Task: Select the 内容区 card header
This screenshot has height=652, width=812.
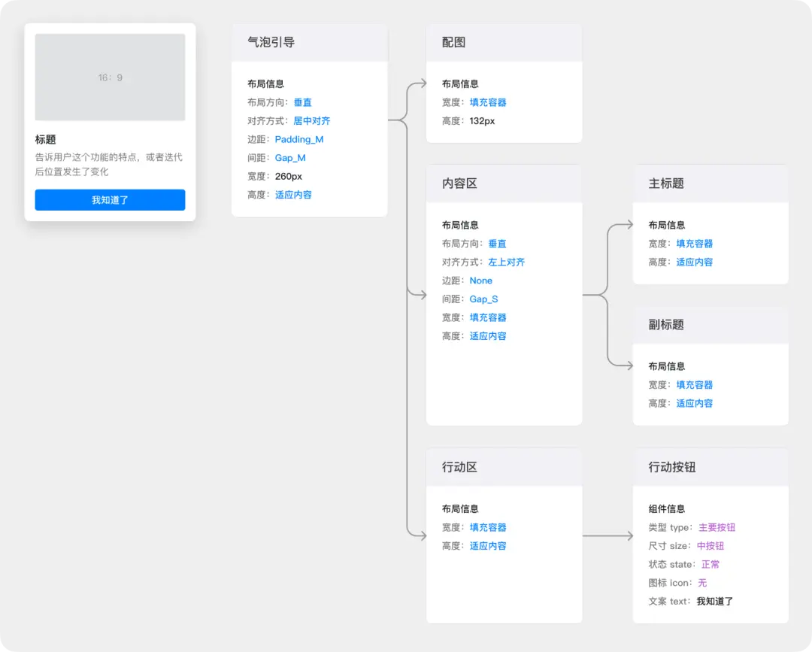Action: [x=504, y=183]
